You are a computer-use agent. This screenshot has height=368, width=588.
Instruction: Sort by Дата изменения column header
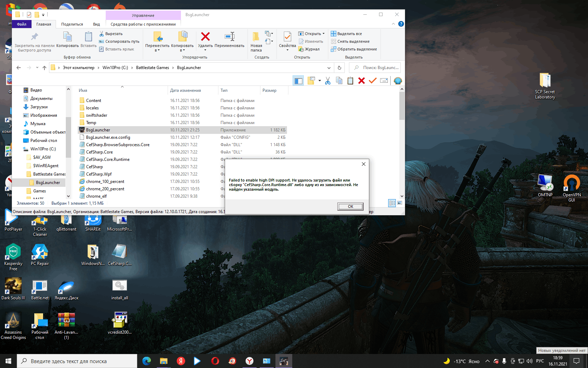[x=192, y=90]
